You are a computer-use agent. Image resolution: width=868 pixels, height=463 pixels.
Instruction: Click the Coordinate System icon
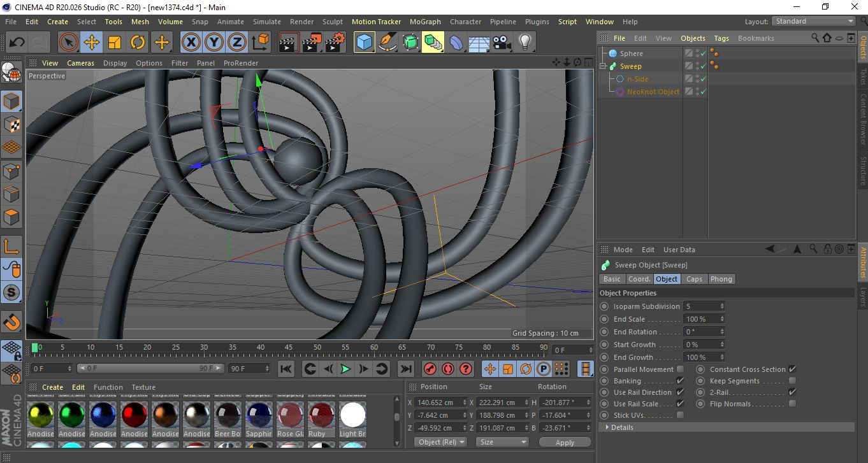[260, 43]
